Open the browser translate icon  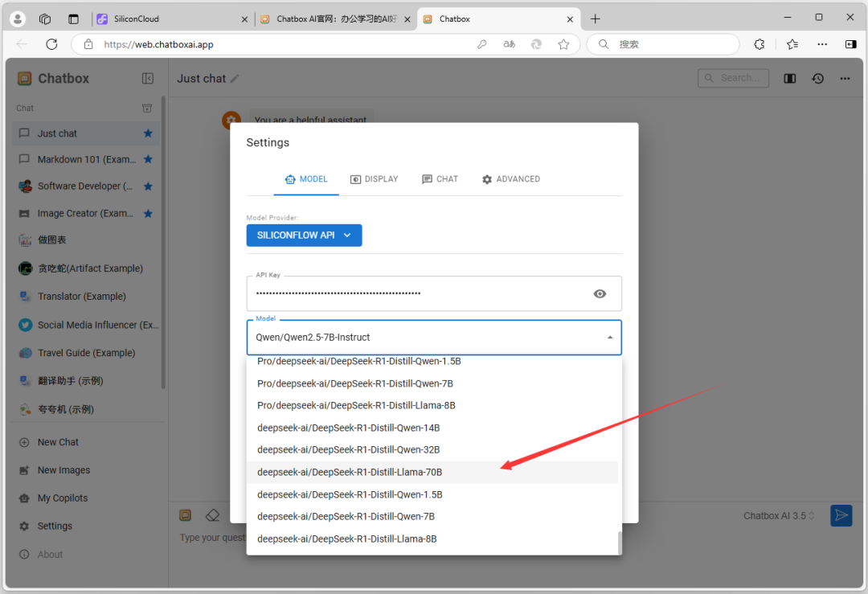pyautogui.click(x=510, y=44)
